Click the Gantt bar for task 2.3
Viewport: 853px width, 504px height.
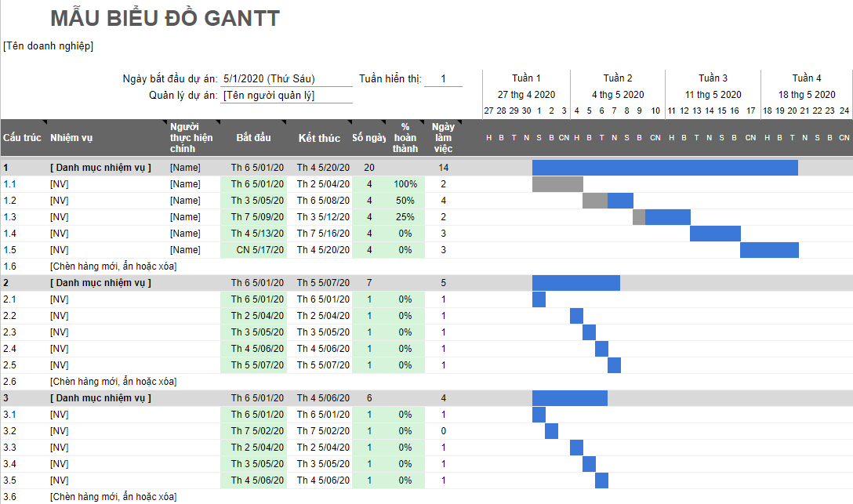[x=589, y=332]
